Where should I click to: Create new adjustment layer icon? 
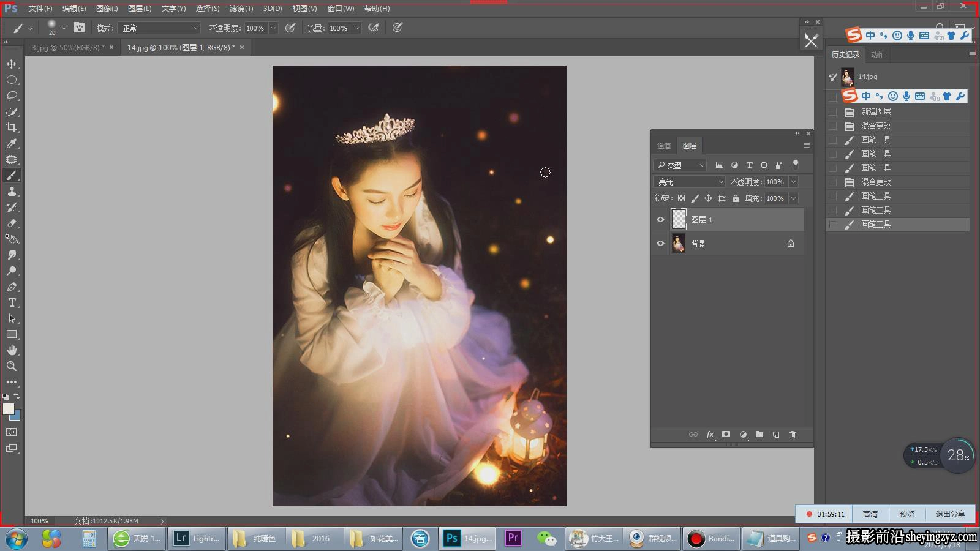pos(743,434)
